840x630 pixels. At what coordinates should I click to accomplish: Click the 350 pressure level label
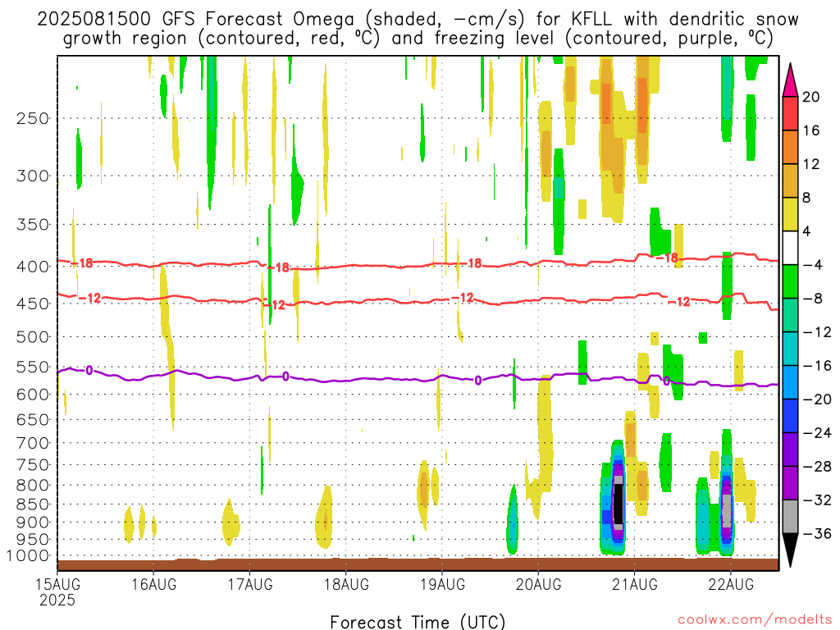point(33,224)
